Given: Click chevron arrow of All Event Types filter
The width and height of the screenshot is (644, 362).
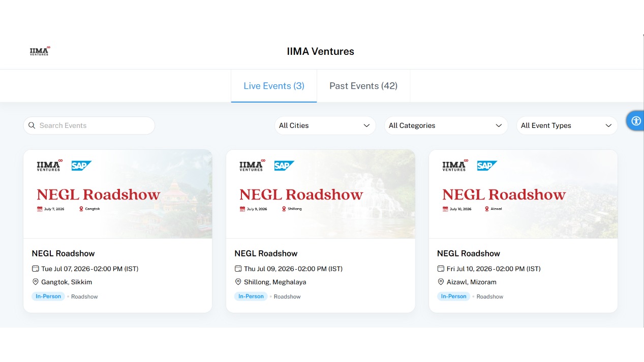Looking at the screenshot, I should pyautogui.click(x=608, y=125).
